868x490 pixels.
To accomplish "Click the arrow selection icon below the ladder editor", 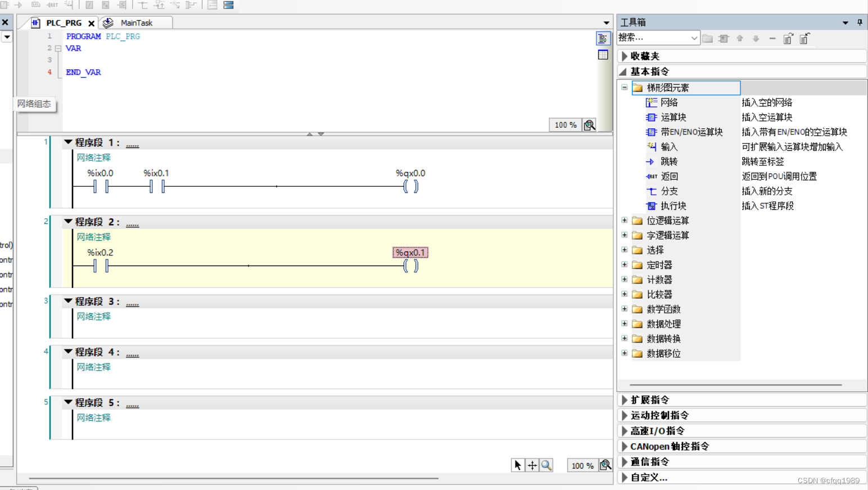I will click(x=517, y=465).
